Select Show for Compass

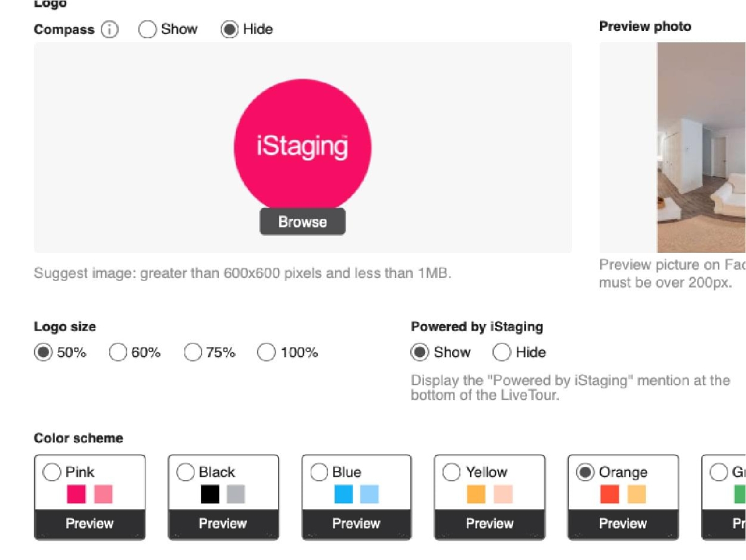[x=147, y=29]
